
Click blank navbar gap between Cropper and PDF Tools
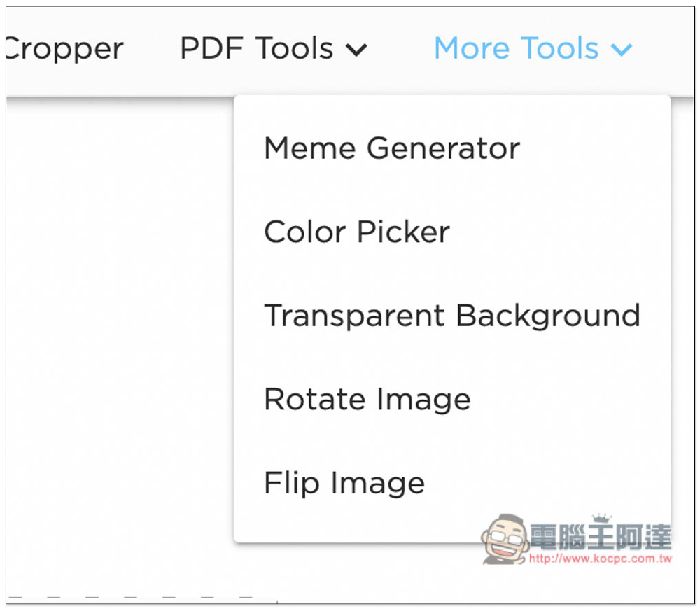tap(152, 49)
